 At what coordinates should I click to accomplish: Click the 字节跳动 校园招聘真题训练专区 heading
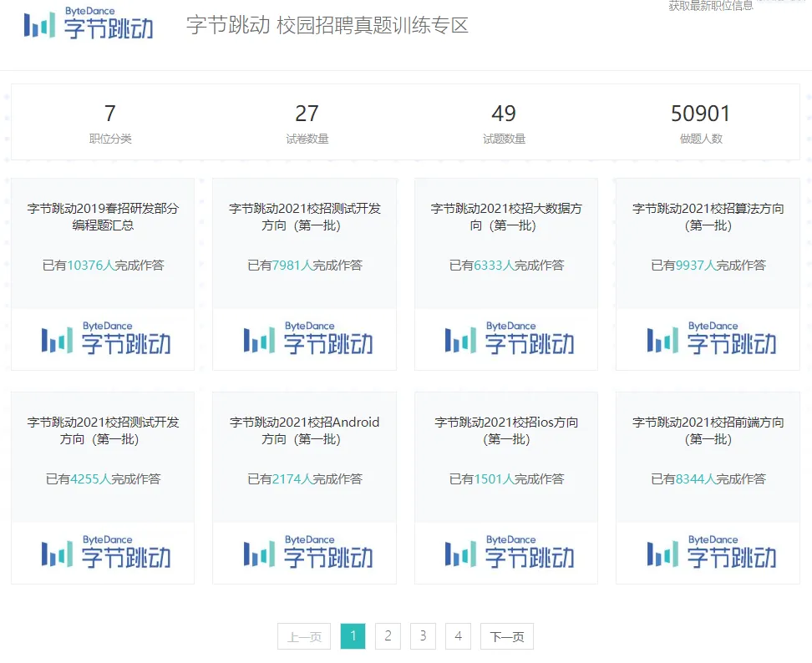327,25
